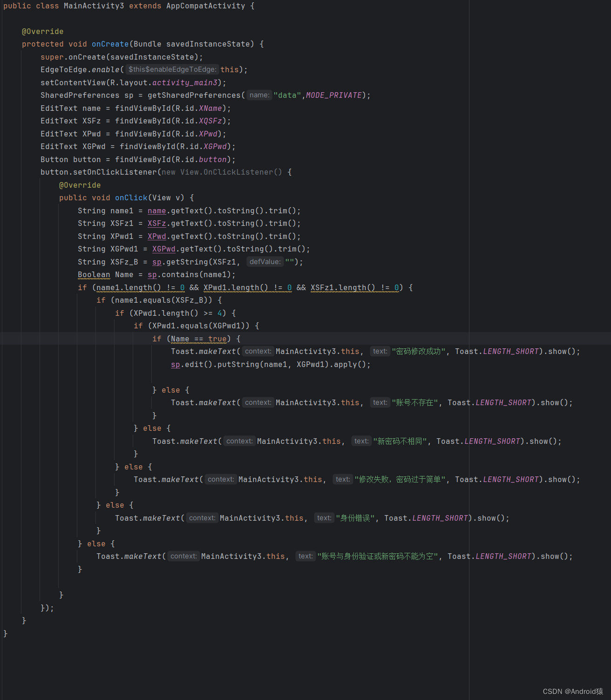
Task: Click the defValue inlay hint
Action: (x=265, y=262)
